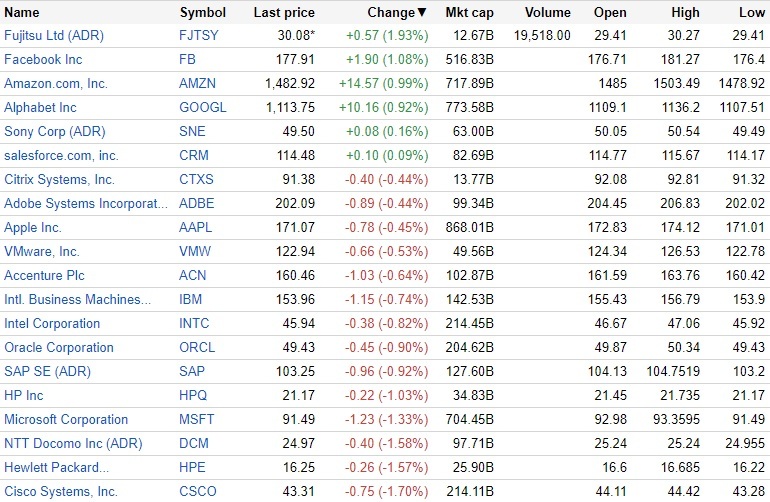Sort by the Volume column header

pos(547,13)
